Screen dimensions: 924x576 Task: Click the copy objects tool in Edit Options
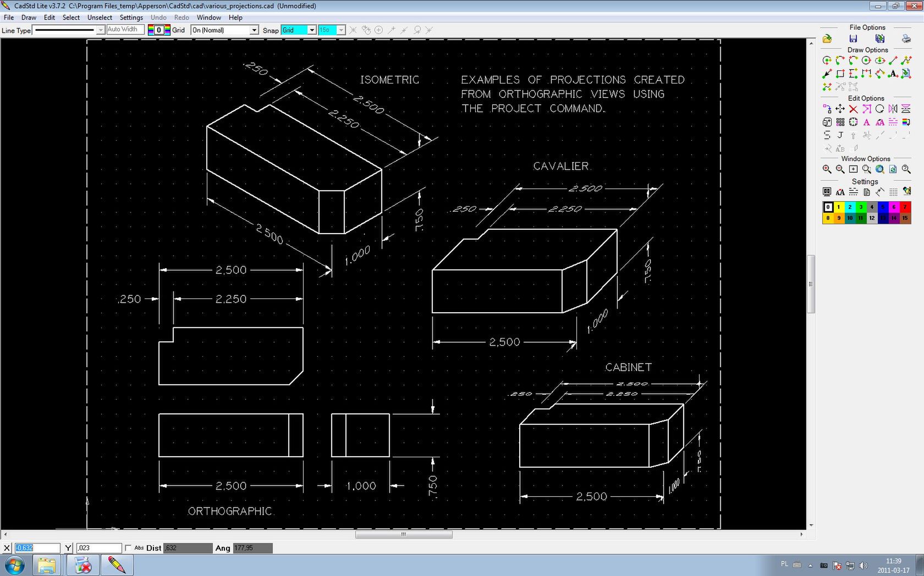tap(827, 109)
